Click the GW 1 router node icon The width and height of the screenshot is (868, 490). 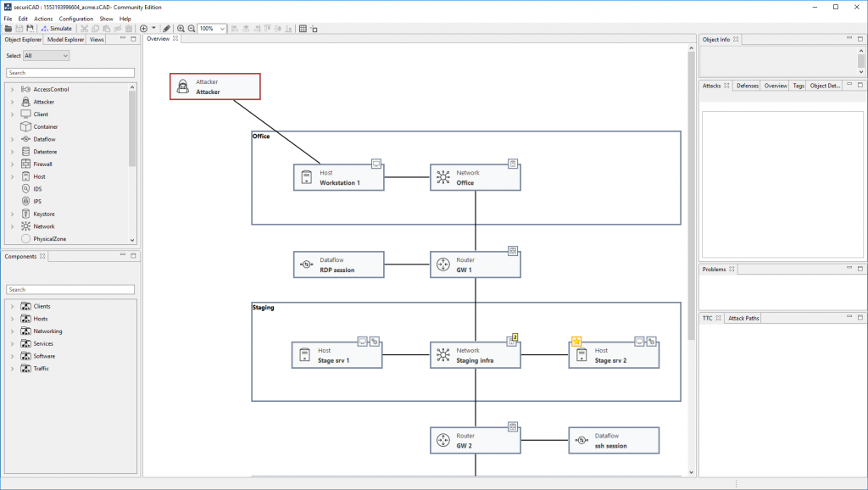pyautogui.click(x=442, y=264)
